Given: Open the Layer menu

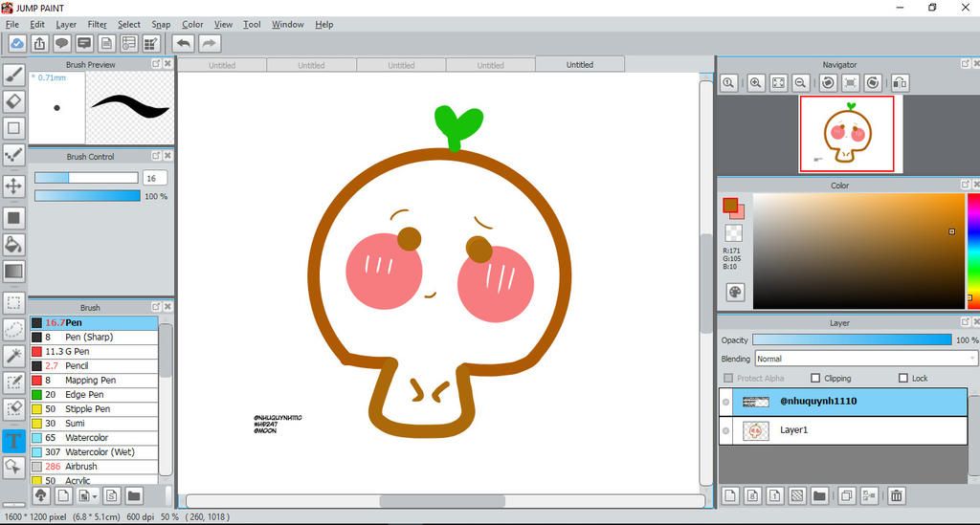Looking at the screenshot, I should (66, 24).
